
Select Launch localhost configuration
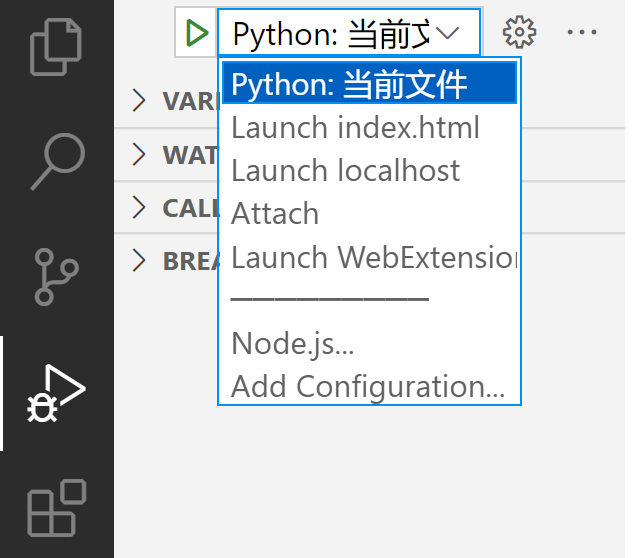[369, 170]
